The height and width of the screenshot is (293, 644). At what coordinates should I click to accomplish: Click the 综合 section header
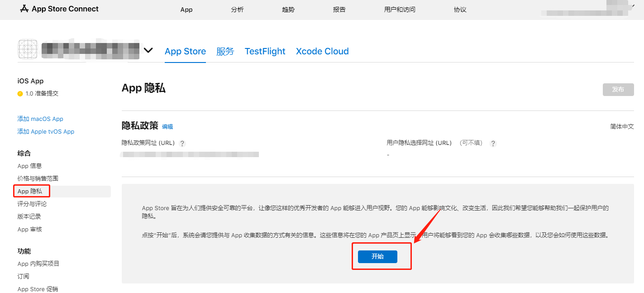tap(24, 153)
